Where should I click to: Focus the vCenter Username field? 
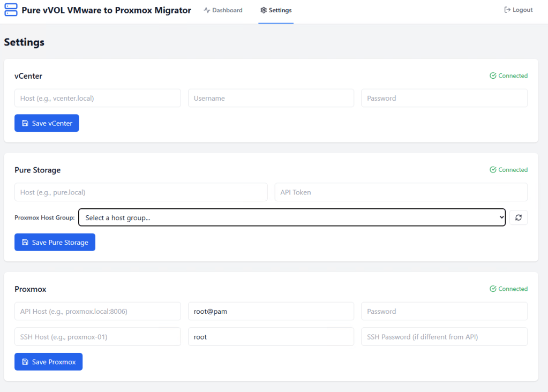pos(271,99)
